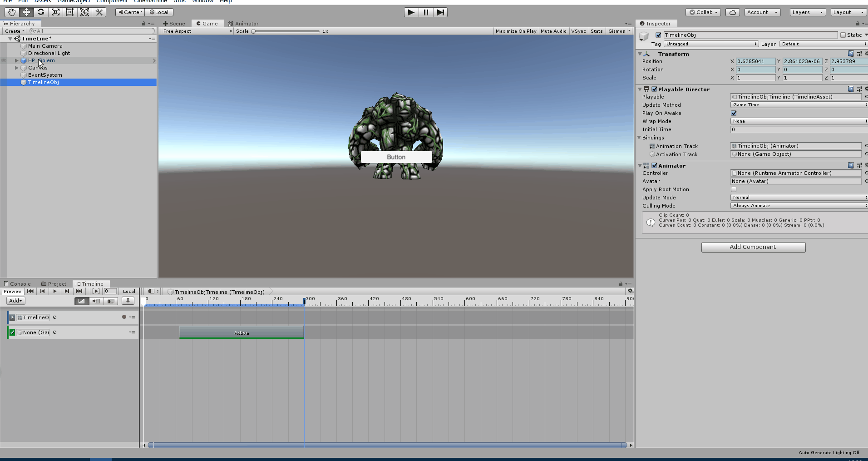Viewport: 868px width, 461px height.
Task: Go to next frame in Timeline
Action: [67, 291]
